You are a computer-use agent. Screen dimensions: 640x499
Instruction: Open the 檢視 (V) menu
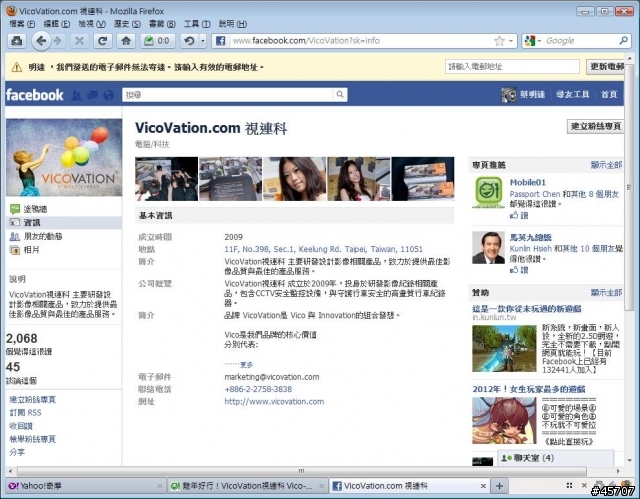point(92,24)
